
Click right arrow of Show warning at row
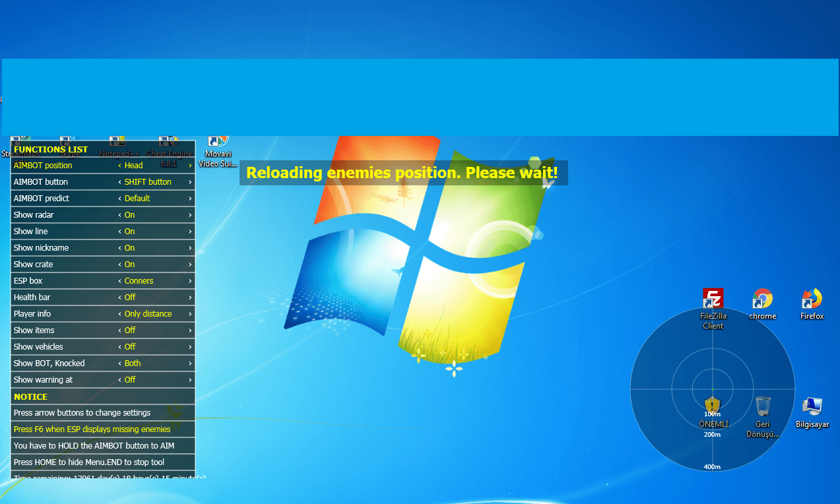point(190,380)
